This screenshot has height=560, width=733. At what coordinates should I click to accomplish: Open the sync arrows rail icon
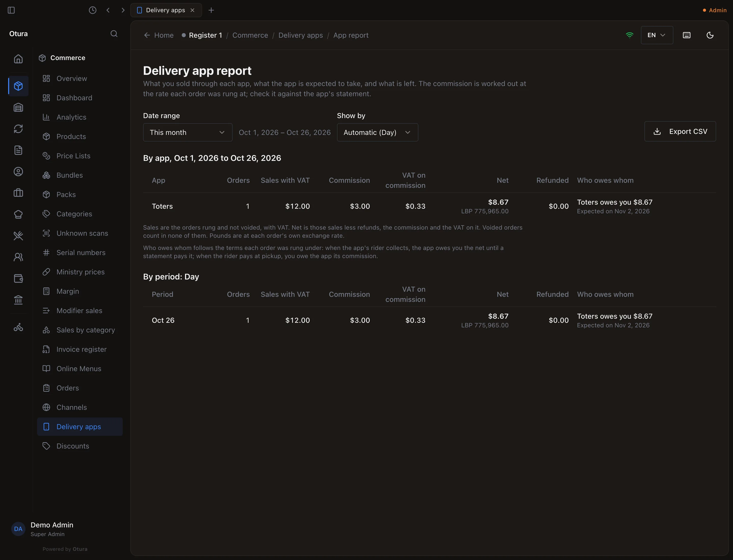click(x=18, y=129)
